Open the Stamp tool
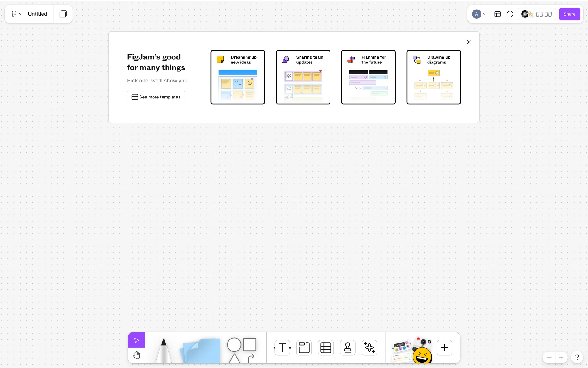This screenshot has height=368, width=588. [x=348, y=348]
